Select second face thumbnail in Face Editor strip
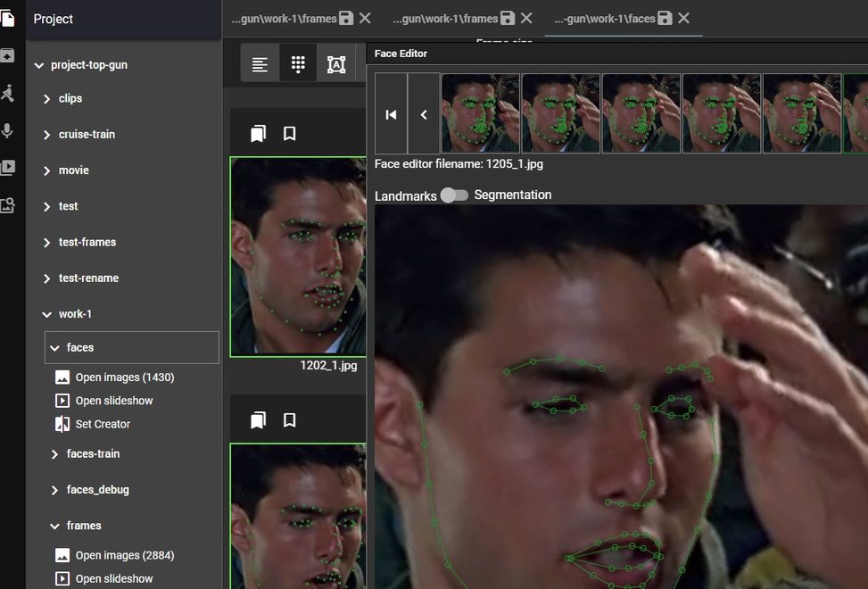The height and width of the screenshot is (589, 868). click(x=561, y=113)
